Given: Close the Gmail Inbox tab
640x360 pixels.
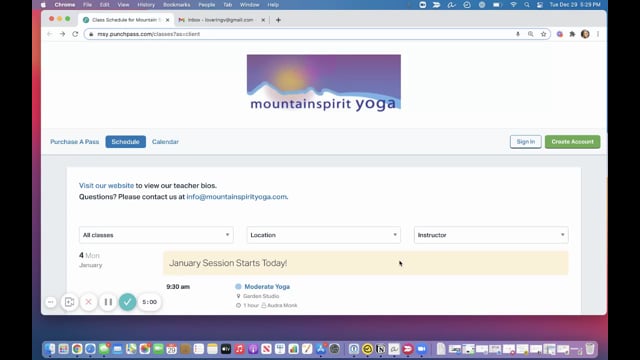Looking at the screenshot, I should tap(263, 20).
